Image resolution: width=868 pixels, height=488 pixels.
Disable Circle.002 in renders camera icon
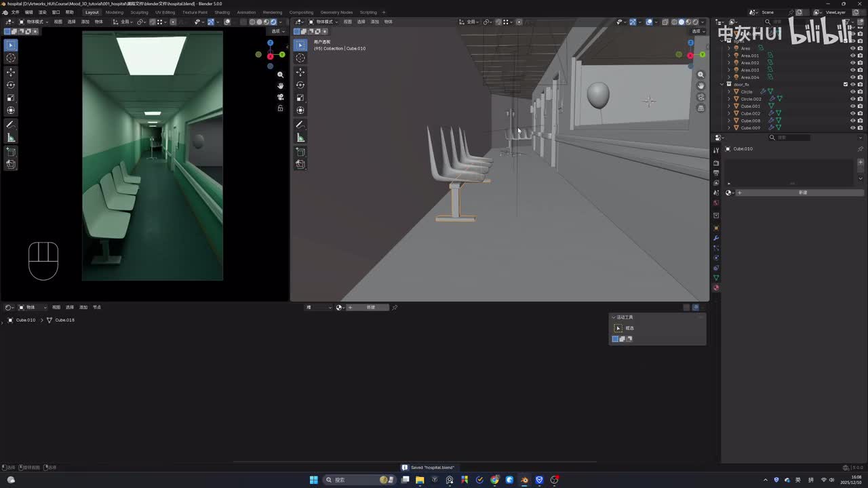(860, 99)
